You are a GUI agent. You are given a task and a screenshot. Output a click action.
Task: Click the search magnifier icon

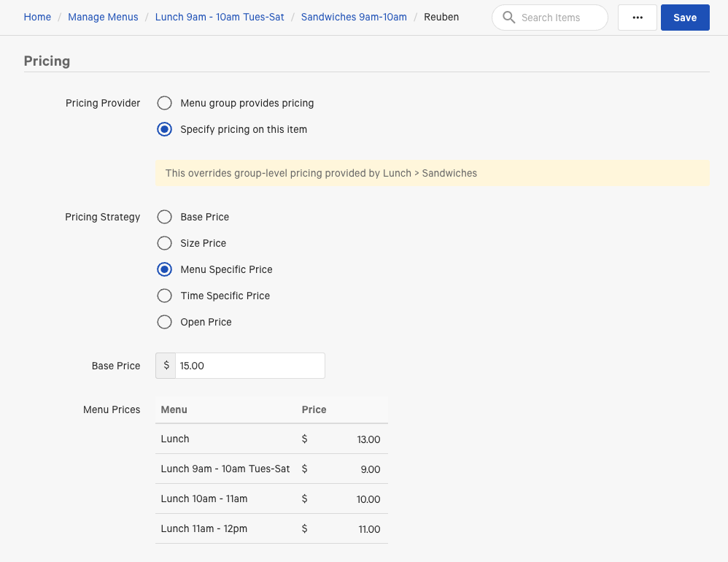click(x=508, y=18)
